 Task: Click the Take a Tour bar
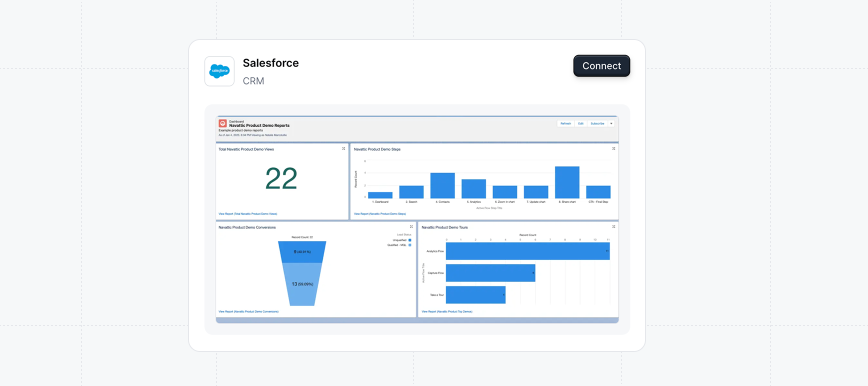(475, 295)
